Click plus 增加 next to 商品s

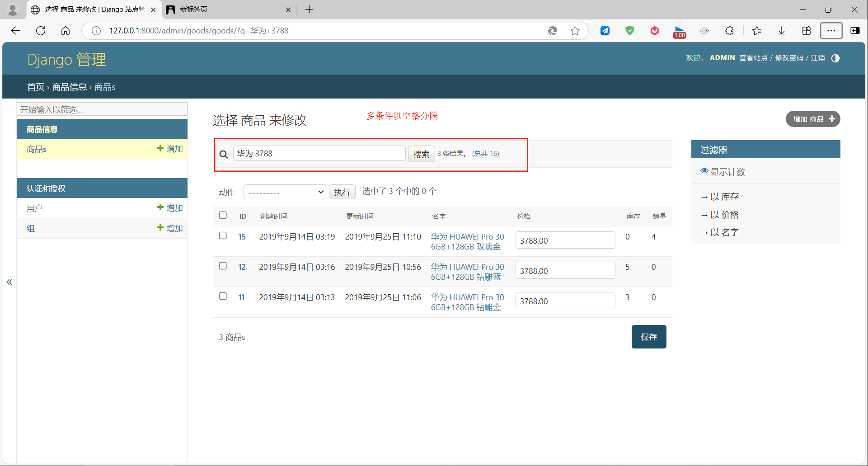170,149
